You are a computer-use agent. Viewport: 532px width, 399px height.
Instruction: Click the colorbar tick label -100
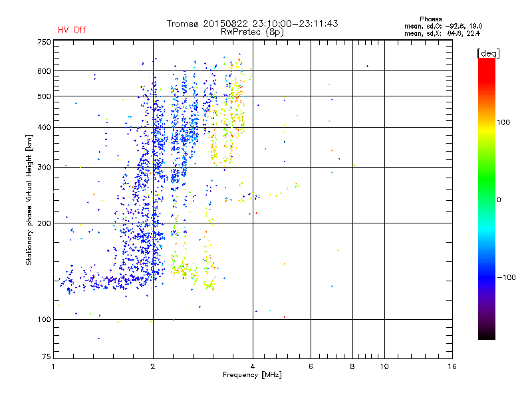pyautogui.click(x=507, y=277)
